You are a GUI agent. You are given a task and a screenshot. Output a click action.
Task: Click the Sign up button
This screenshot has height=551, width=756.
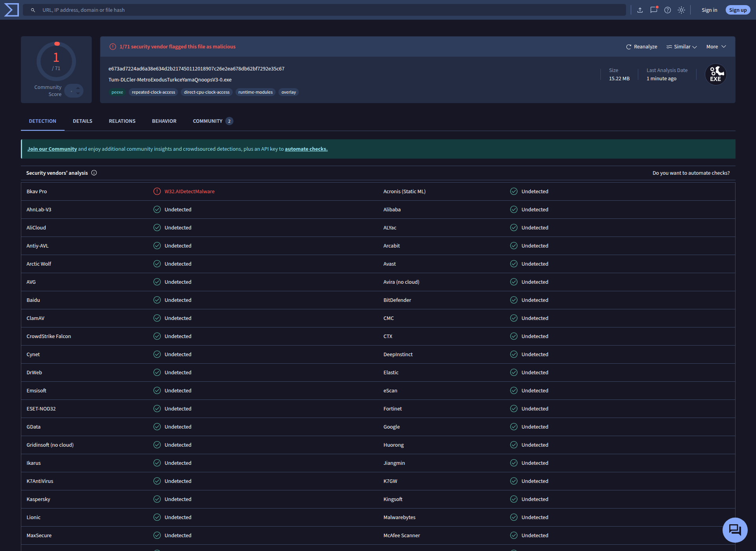point(738,10)
